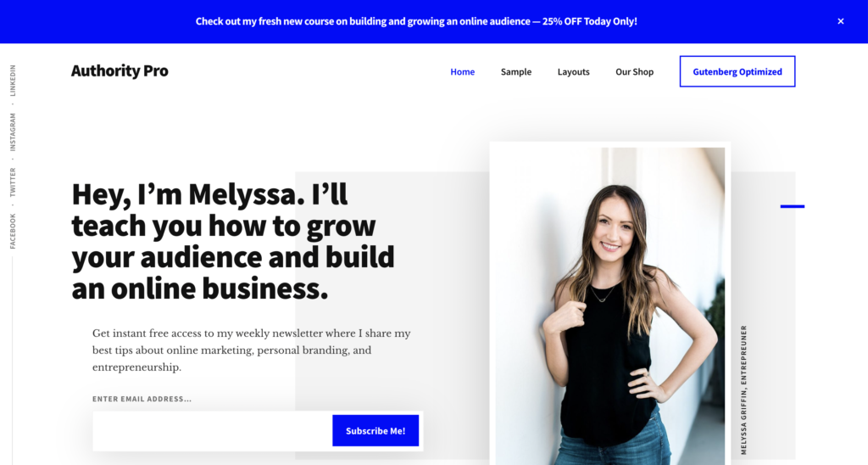
Task: Click the portrait photo of Melyssa
Action: coord(610,306)
